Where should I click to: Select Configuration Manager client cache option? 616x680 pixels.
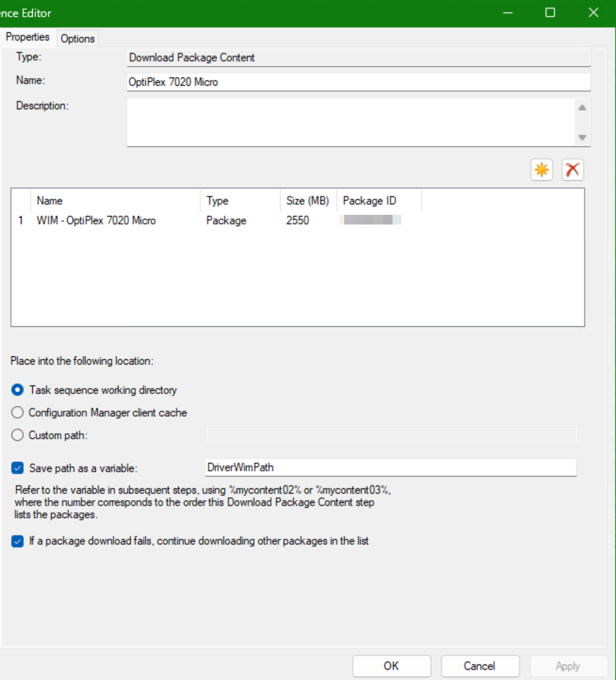coord(18,412)
